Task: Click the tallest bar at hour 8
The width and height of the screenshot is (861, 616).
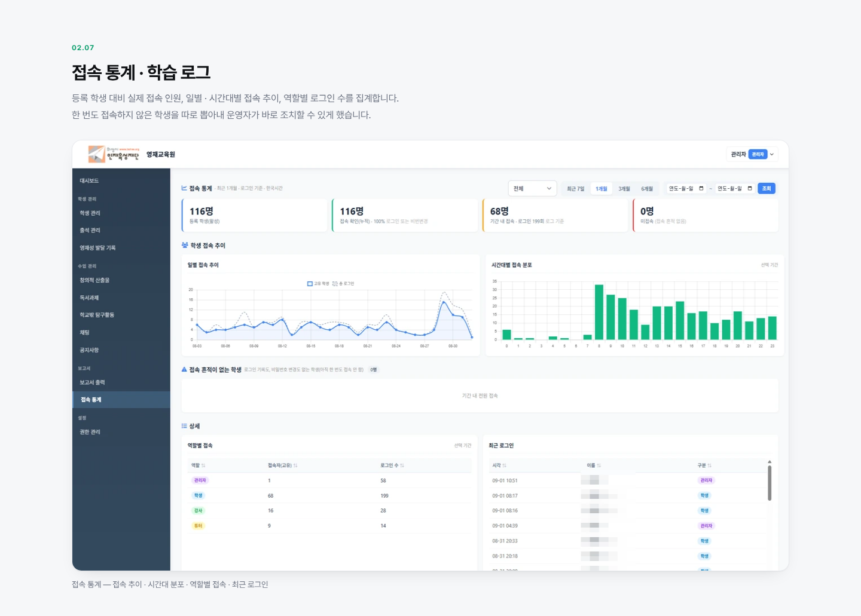Action: pyautogui.click(x=599, y=312)
